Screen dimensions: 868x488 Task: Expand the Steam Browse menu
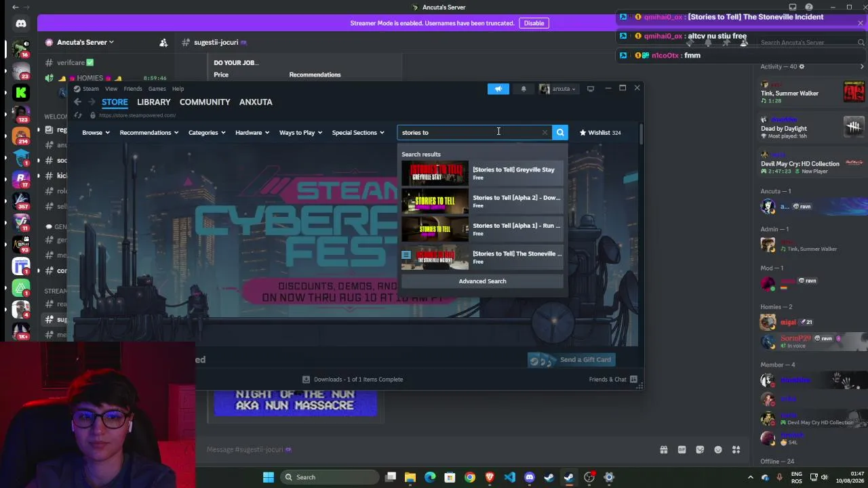pyautogui.click(x=96, y=132)
